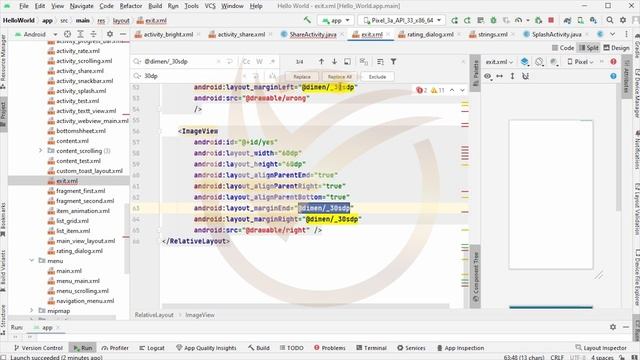Show more editor tabs chevron
This screenshot has height=360, width=640.
point(613,34)
